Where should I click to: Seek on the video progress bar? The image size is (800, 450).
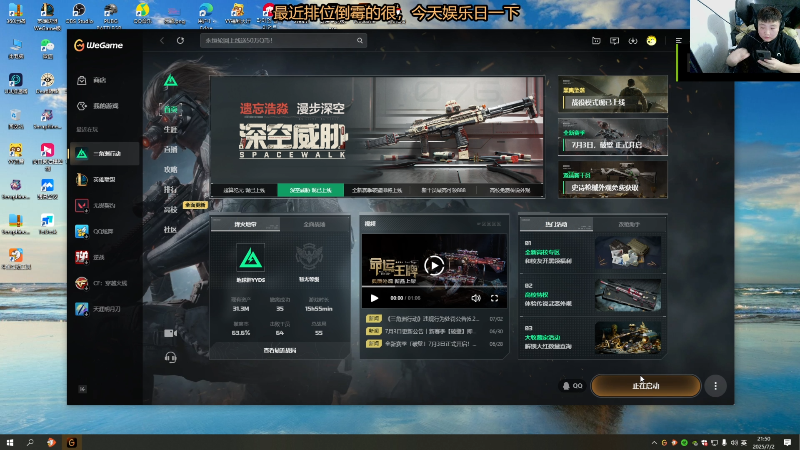point(434,289)
